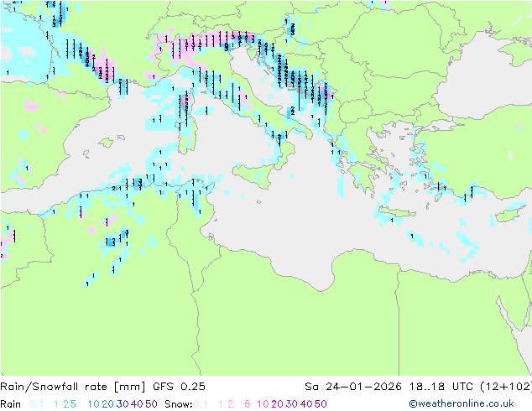Click snow legend value 10
Viewport: 532px width, 411px height.
(x=263, y=404)
